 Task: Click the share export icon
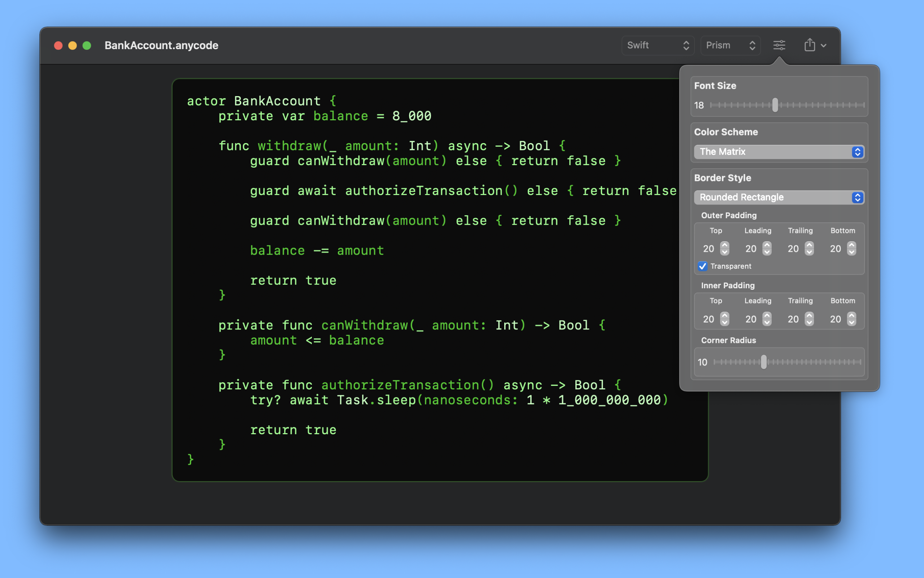tap(810, 45)
